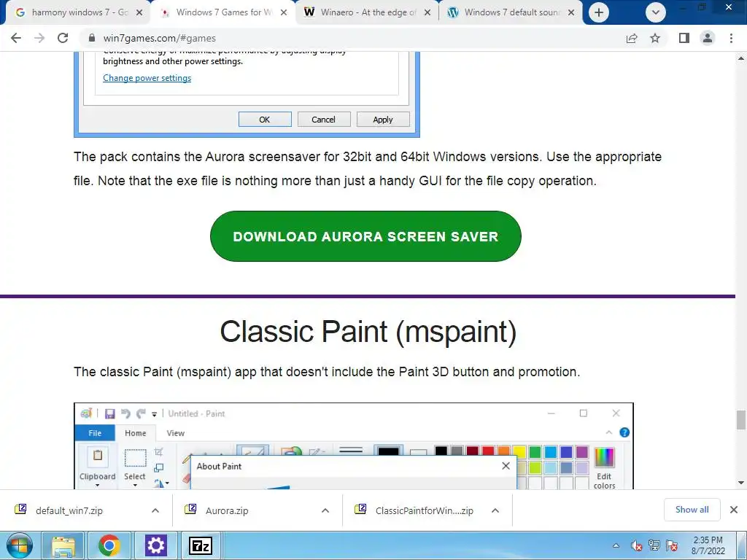Share this page via share icon
This screenshot has width=747, height=560.
pos(632,38)
